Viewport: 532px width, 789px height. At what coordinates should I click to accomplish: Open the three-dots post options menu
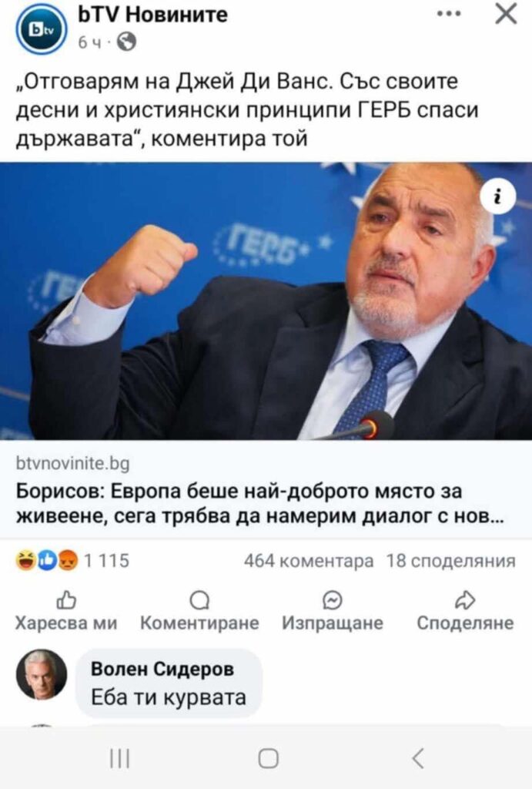point(449,14)
